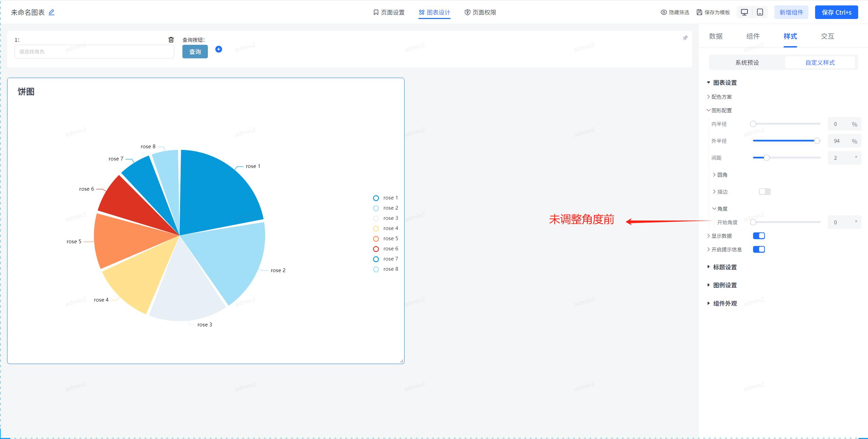Click the 间距 value field showing 2

pyautogui.click(x=844, y=158)
